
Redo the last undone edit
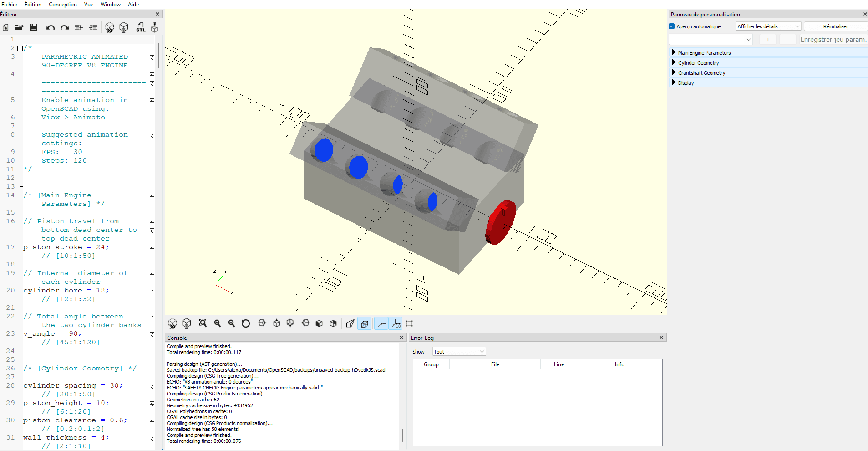pos(65,28)
